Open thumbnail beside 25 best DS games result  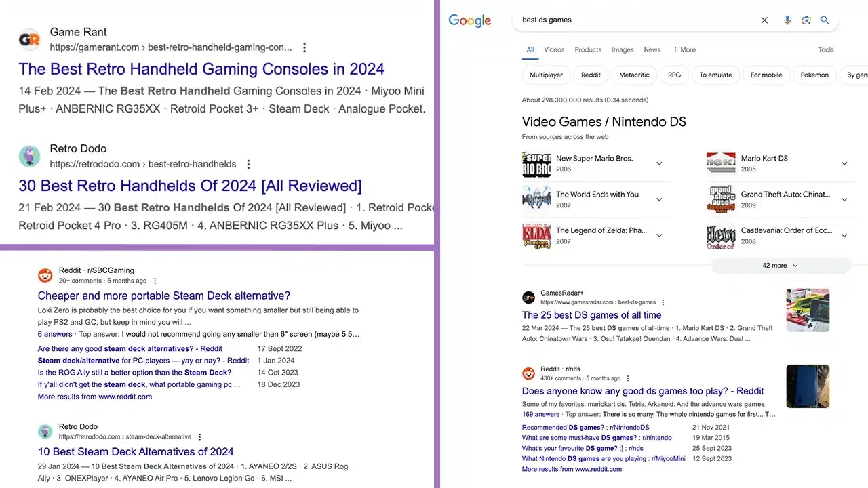(x=808, y=310)
